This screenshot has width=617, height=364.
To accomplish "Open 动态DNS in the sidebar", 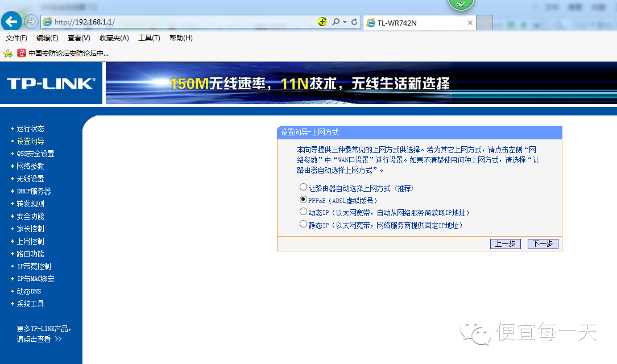I will (x=29, y=292).
